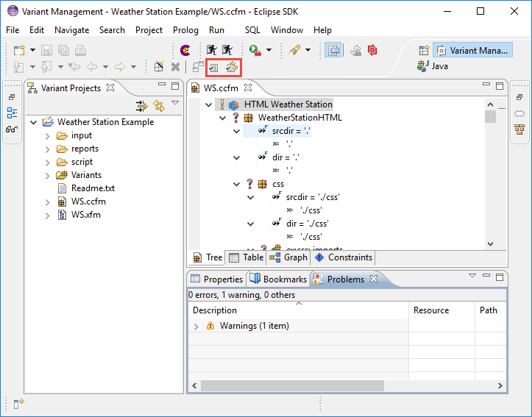Switch to the Graph editor tab
Viewport: 532px width, 417px height.
[288, 257]
